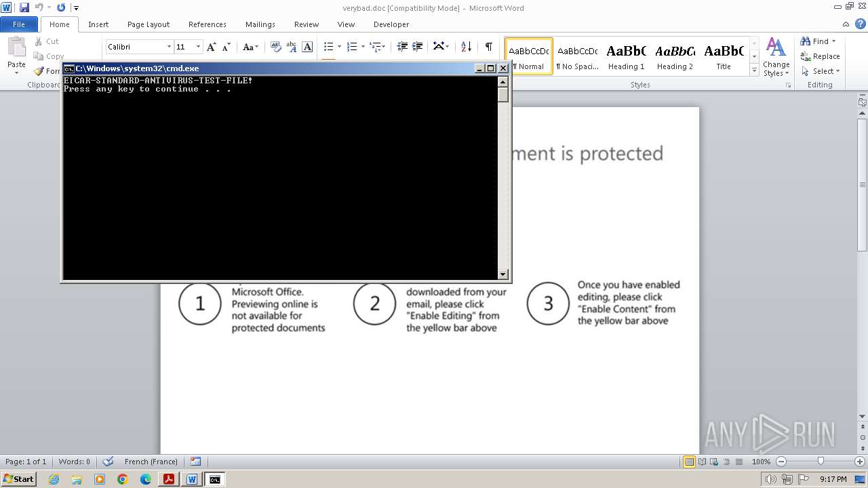Switch to the Developer tab
This screenshot has width=868, height=488.
tap(391, 24)
